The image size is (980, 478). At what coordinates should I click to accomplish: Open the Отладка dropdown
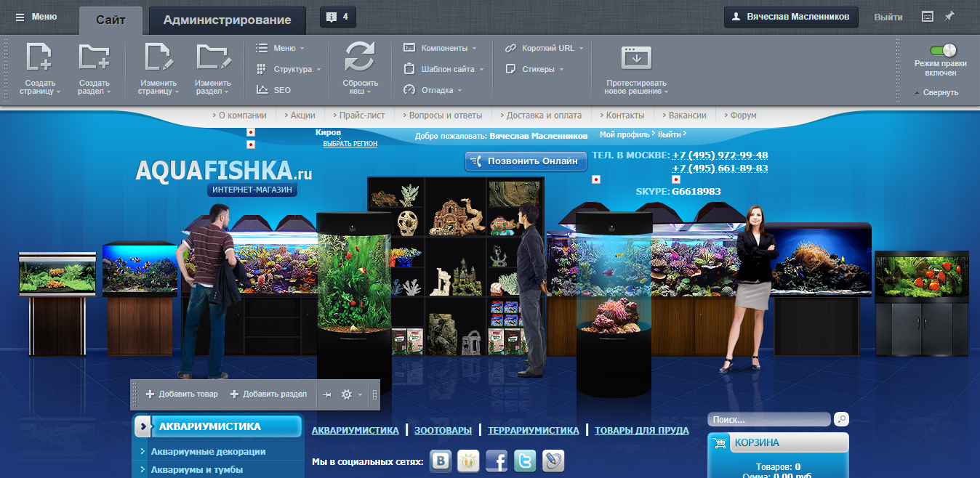pos(433,90)
